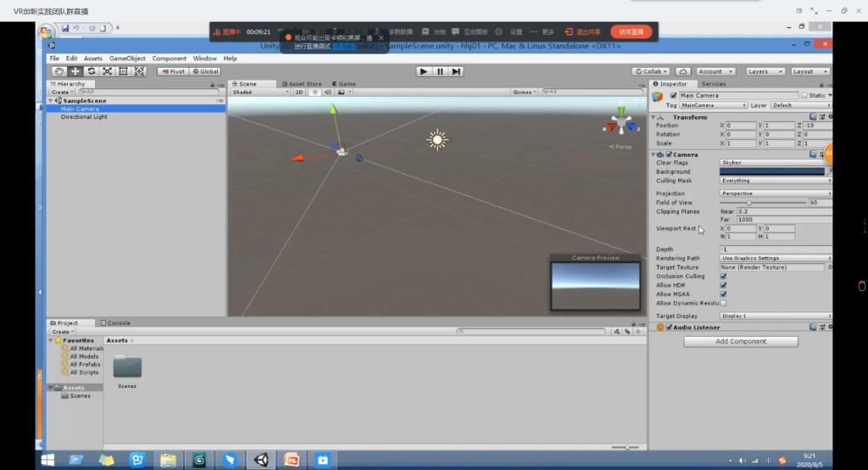Toggle the Global handle rotation button
868x470 pixels.
click(205, 71)
